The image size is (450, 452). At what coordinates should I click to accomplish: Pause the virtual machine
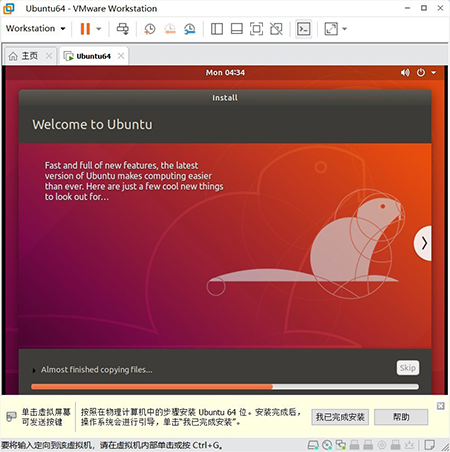coord(85,29)
